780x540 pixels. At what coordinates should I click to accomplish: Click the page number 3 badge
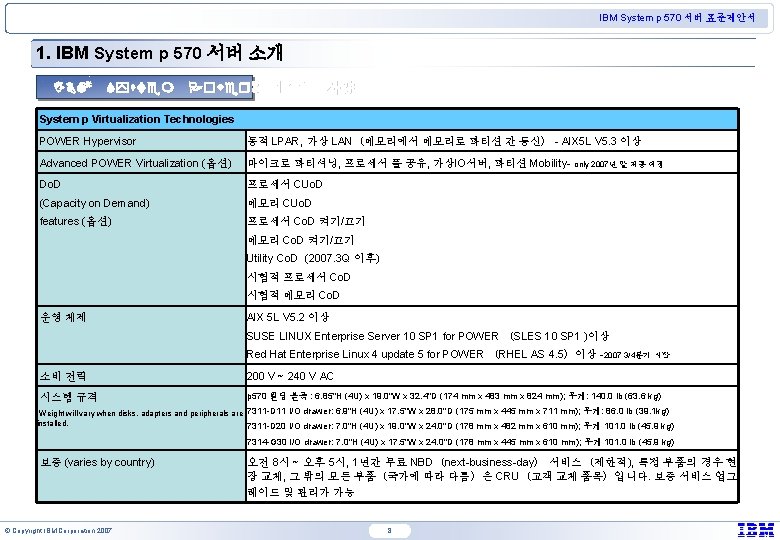coord(390,531)
